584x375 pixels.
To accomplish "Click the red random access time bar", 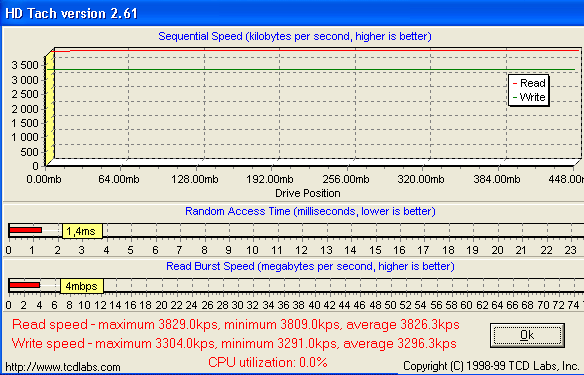I will point(25,230).
